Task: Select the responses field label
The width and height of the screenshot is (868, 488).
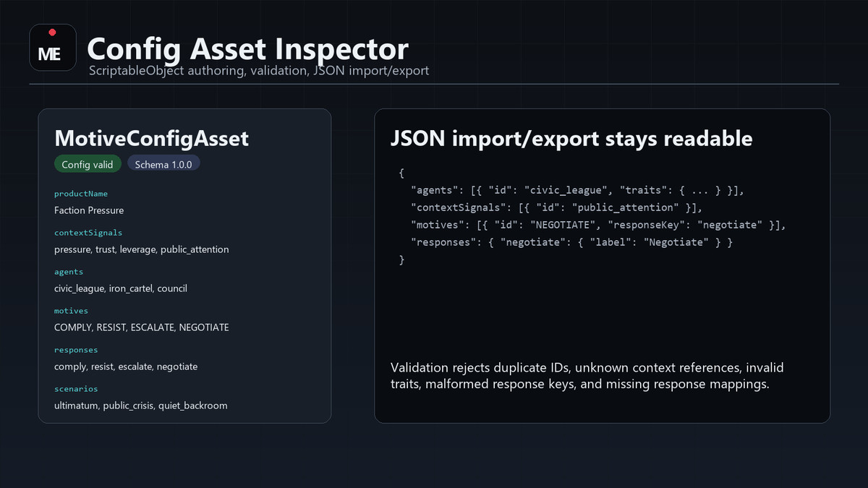Action: 76,350
